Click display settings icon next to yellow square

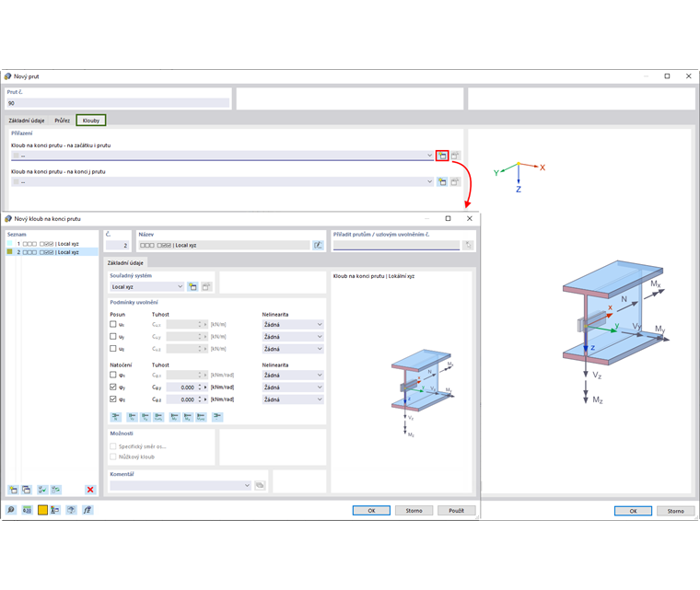[55, 510]
